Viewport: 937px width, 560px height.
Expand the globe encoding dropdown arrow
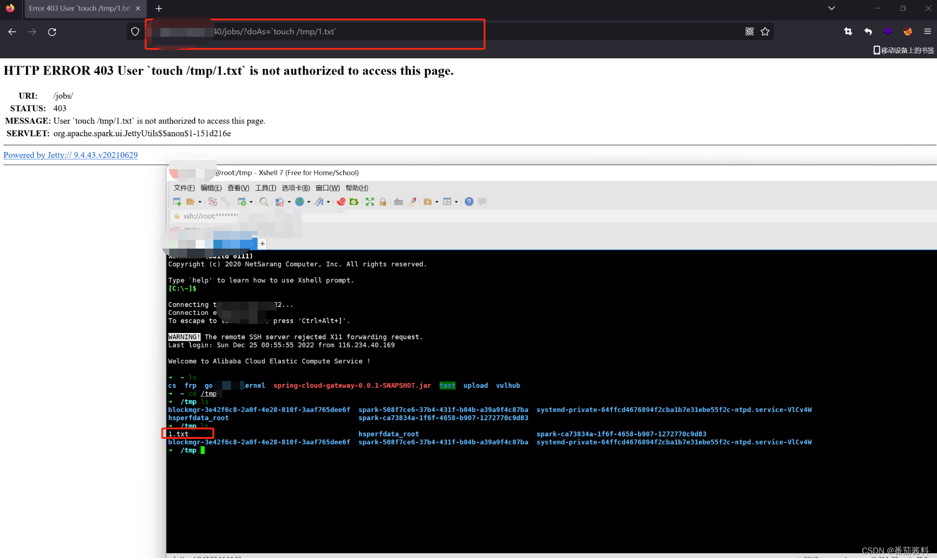[309, 202]
